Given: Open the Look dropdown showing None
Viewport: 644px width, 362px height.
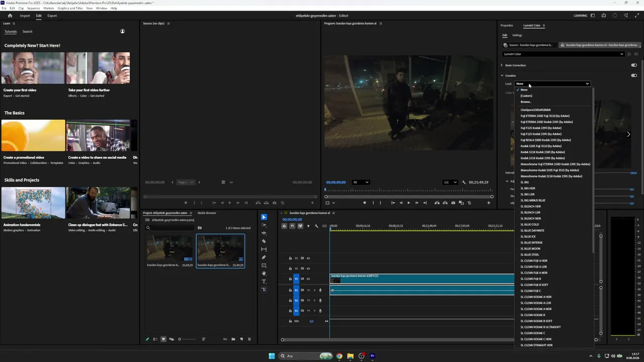Looking at the screenshot, I should click(x=552, y=84).
